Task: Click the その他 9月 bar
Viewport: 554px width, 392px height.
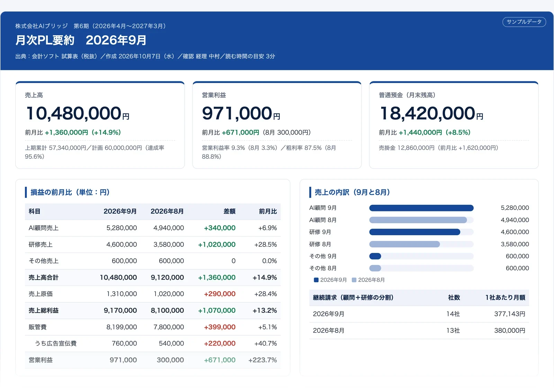Action: [x=375, y=256]
